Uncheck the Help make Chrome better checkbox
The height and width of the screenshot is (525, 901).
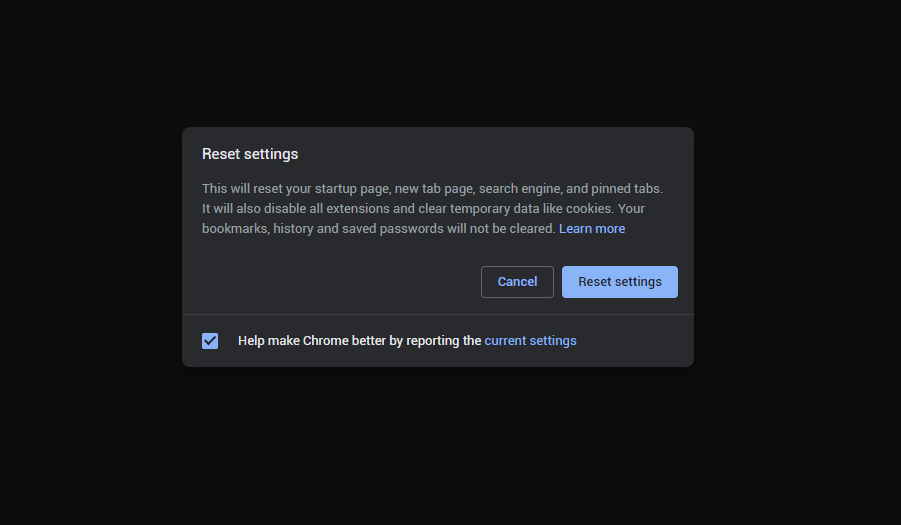(x=210, y=341)
